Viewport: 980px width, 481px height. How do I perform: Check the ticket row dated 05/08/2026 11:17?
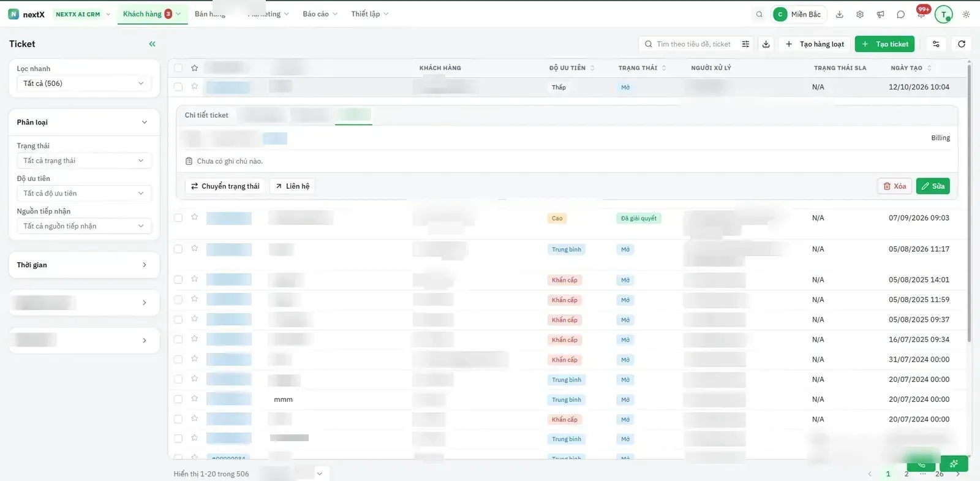[x=178, y=249]
